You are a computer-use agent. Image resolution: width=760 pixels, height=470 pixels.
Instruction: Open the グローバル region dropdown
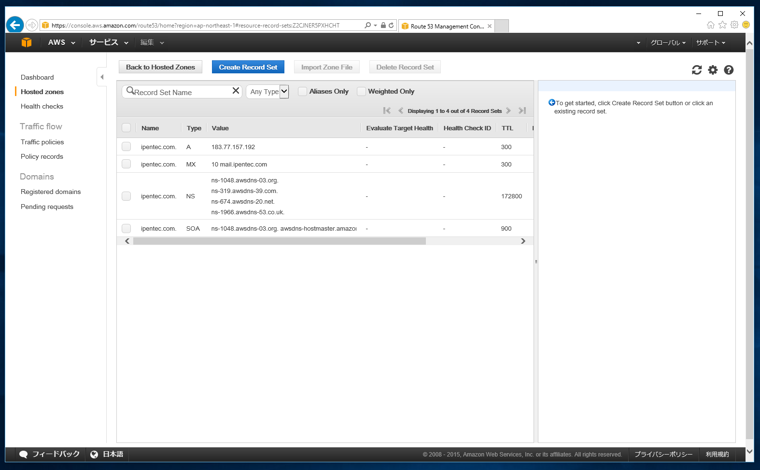[x=668, y=43]
